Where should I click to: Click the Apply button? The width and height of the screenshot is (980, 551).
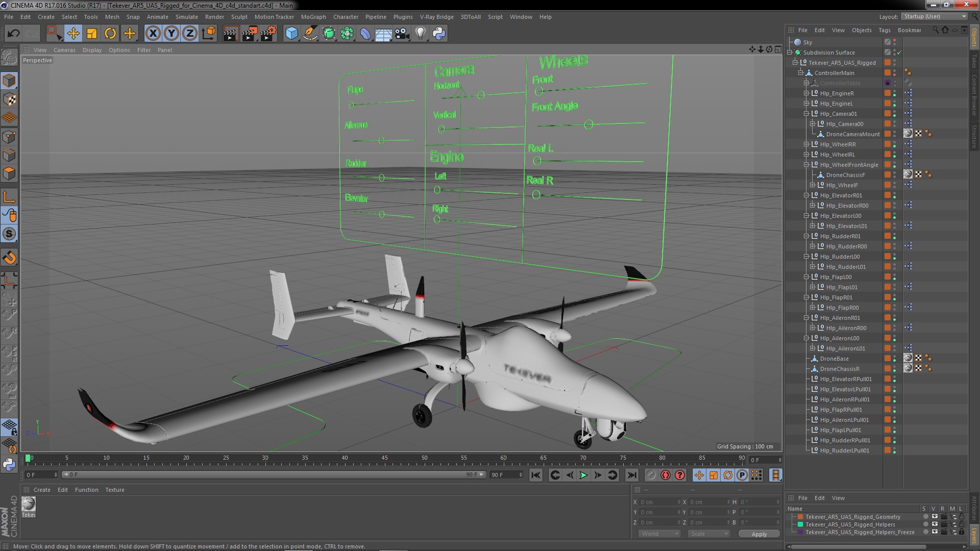(x=758, y=534)
